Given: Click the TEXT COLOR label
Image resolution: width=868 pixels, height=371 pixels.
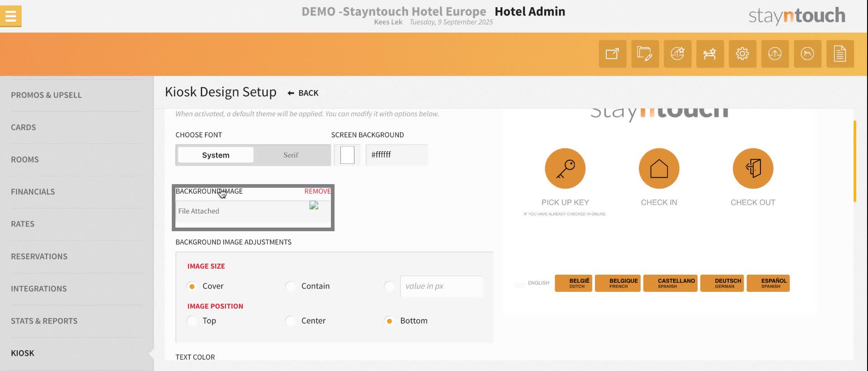Looking at the screenshot, I should 195,357.
